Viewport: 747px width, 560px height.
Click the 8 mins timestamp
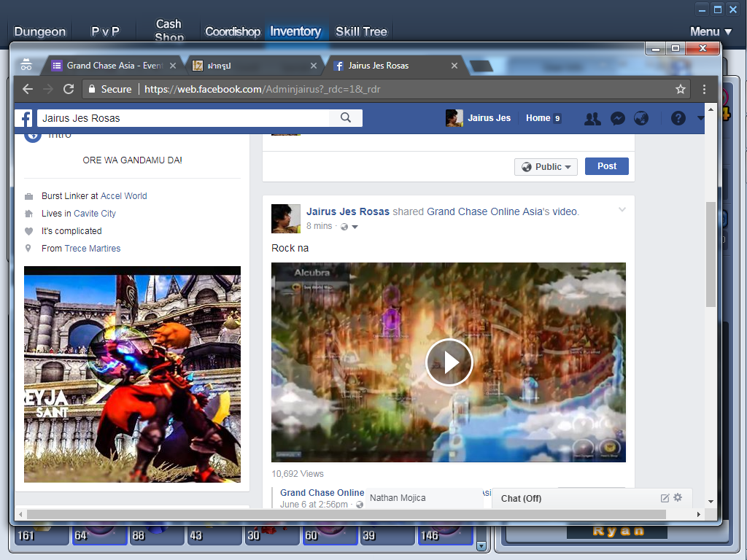pos(319,226)
